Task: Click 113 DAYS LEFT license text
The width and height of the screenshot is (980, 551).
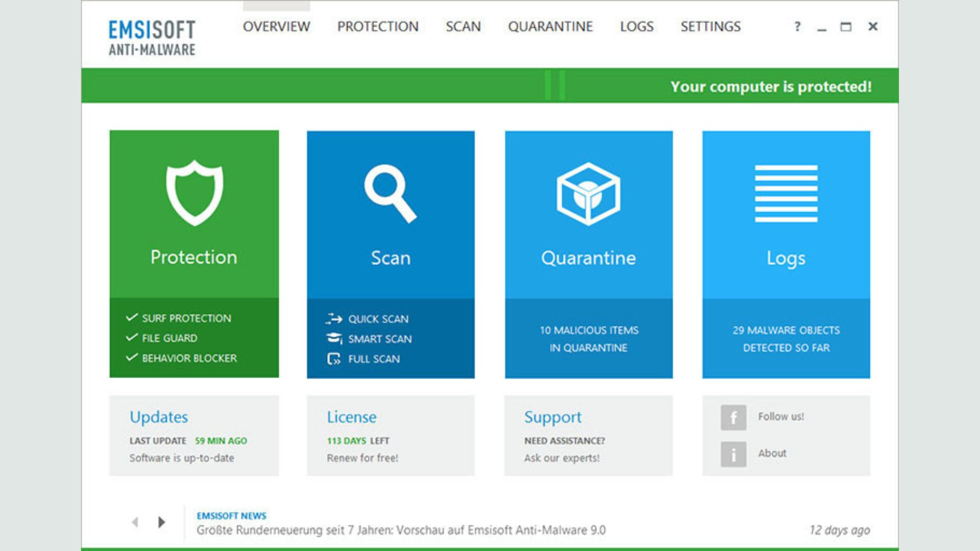Action: (358, 441)
